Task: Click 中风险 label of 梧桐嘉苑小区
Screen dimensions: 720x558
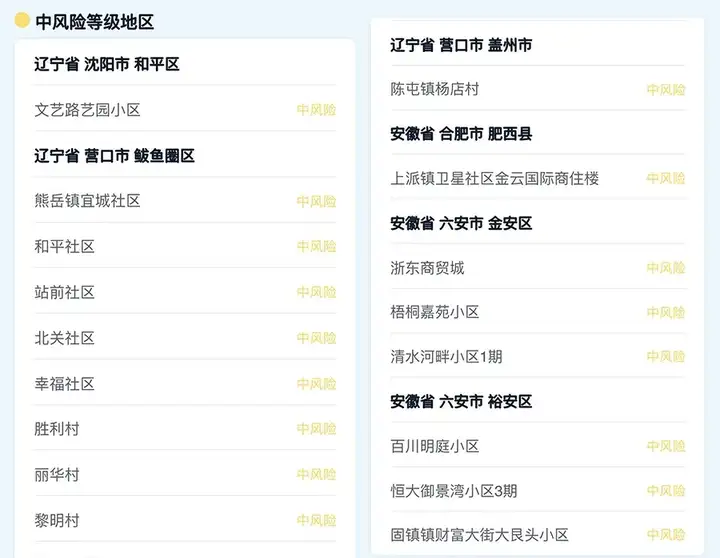Action: coord(666,312)
